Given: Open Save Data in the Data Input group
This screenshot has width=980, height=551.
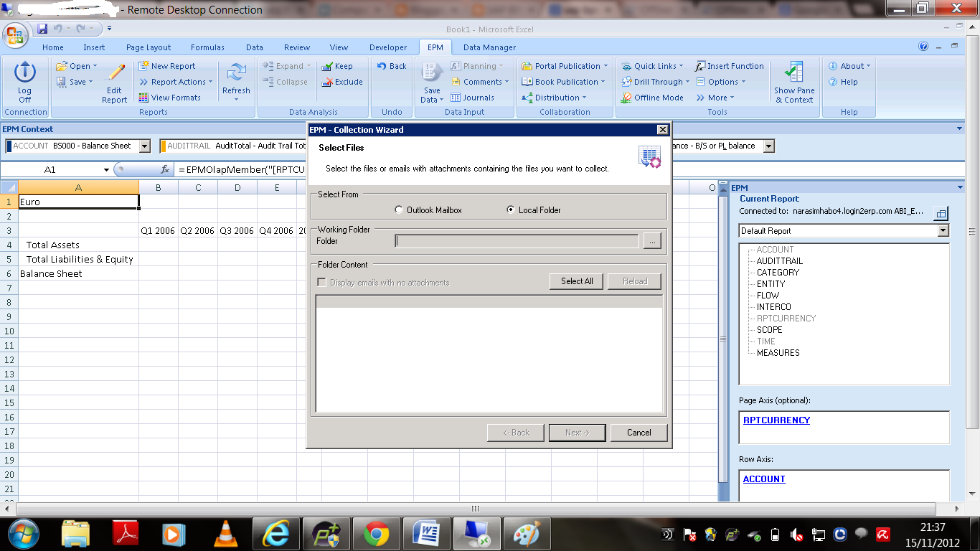Looking at the screenshot, I should pos(431,81).
